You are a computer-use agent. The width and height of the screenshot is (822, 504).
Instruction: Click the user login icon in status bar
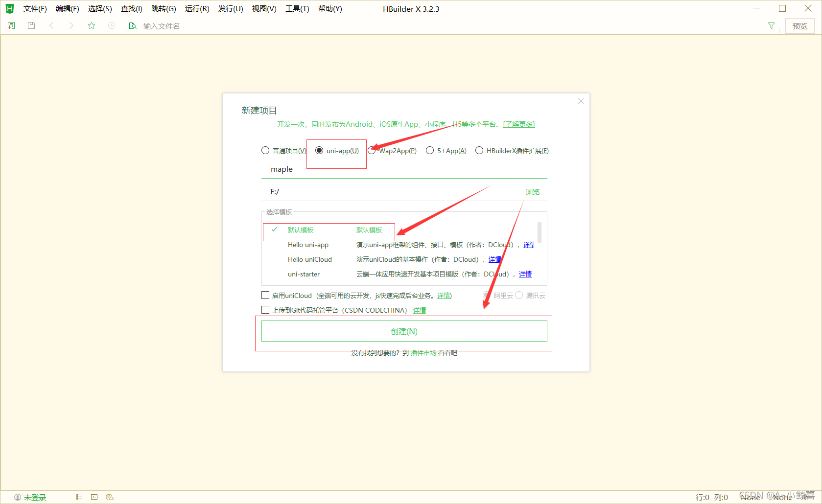[x=18, y=497]
